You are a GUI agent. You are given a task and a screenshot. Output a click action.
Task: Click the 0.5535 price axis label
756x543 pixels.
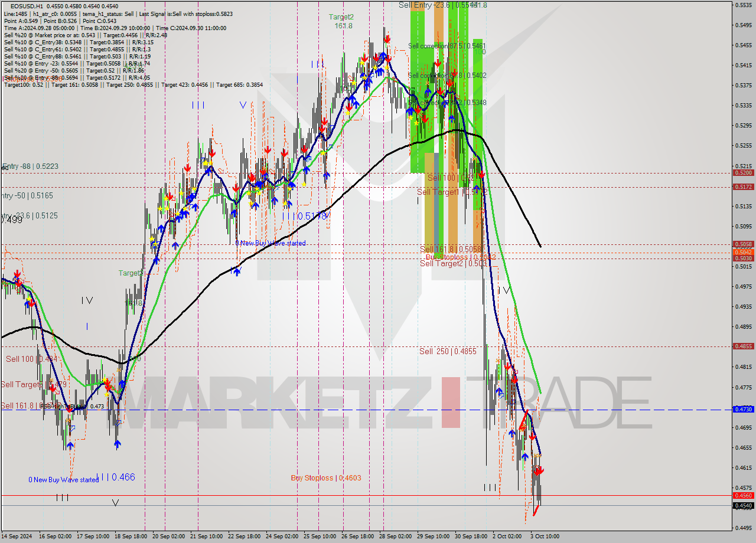(743, 5)
